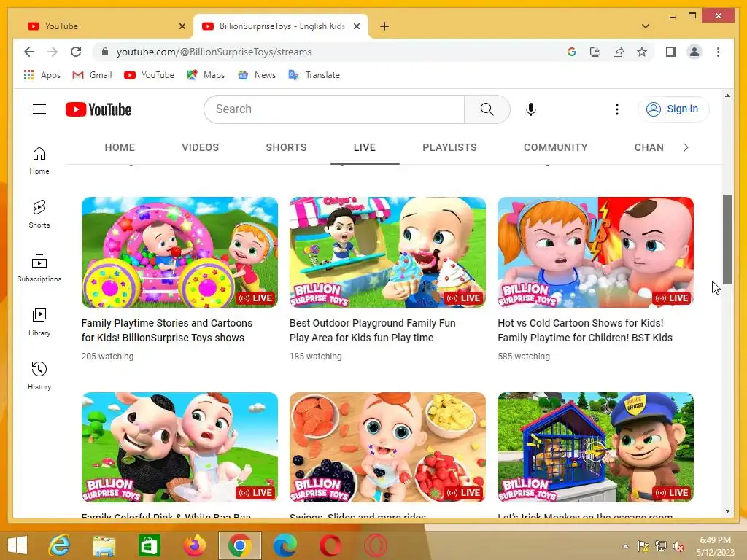Click the muted volume tray icon

point(679,546)
